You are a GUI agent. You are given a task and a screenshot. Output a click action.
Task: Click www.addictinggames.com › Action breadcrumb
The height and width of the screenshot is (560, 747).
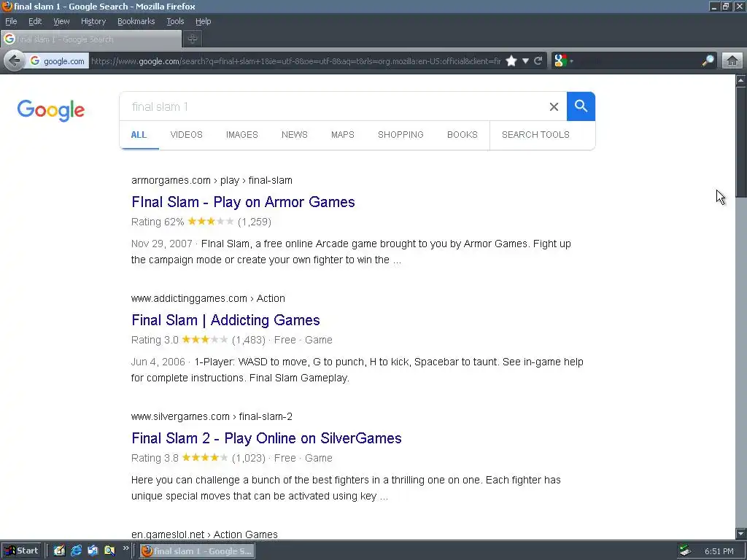(208, 298)
